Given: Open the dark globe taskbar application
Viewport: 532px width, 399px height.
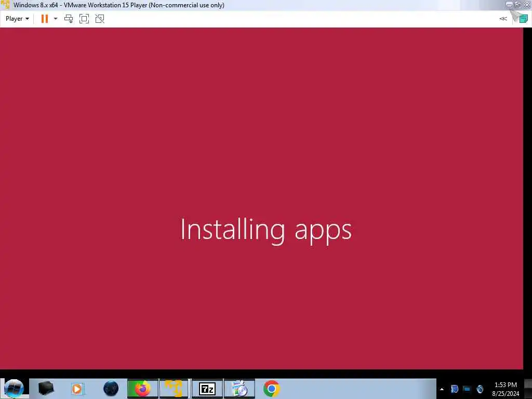Looking at the screenshot, I should point(111,389).
